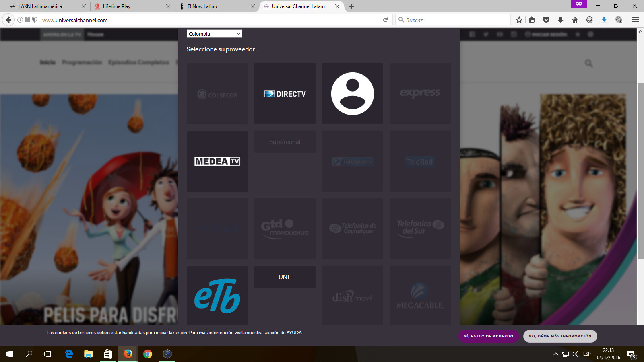Click No, déme más información button

point(560,336)
